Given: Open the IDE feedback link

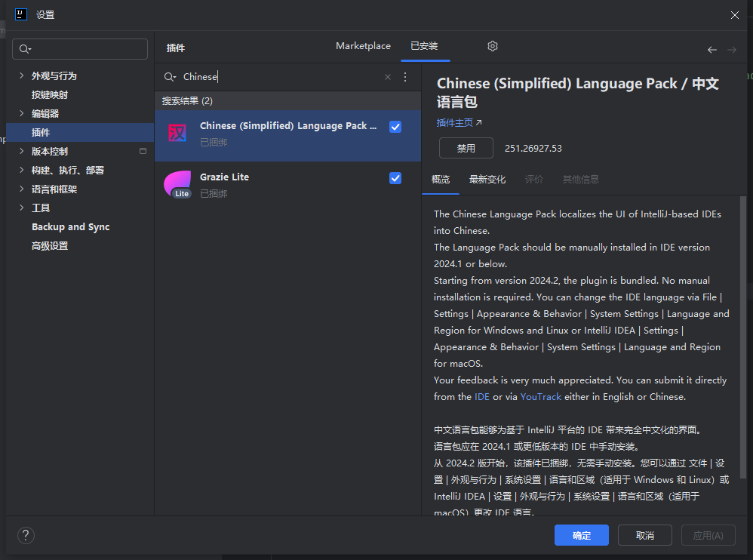Looking at the screenshot, I should click(481, 397).
